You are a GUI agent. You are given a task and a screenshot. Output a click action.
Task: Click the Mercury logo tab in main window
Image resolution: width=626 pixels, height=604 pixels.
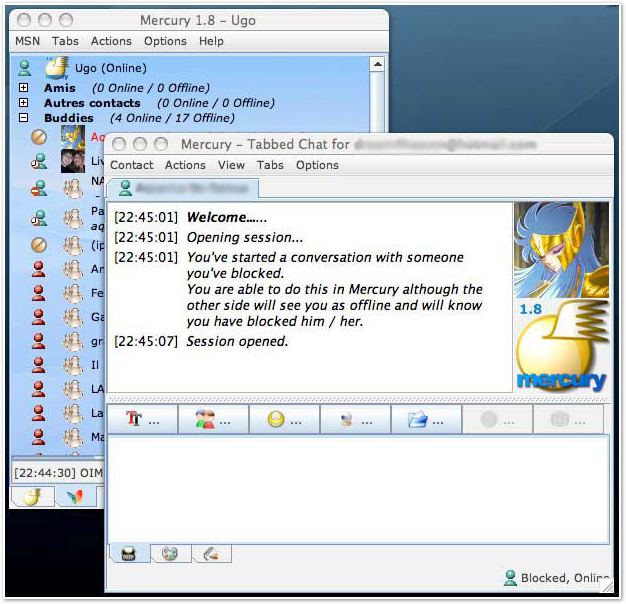coord(32,497)
